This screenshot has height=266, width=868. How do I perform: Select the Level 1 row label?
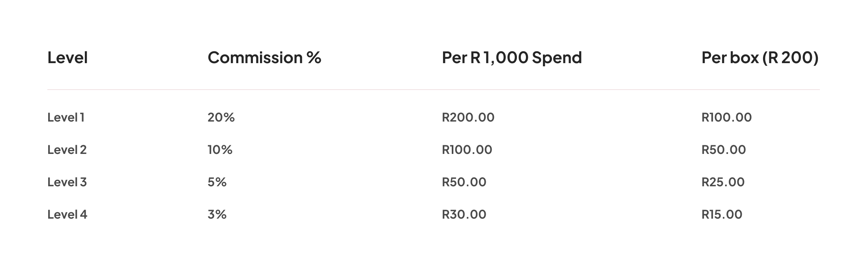(66, 117)
